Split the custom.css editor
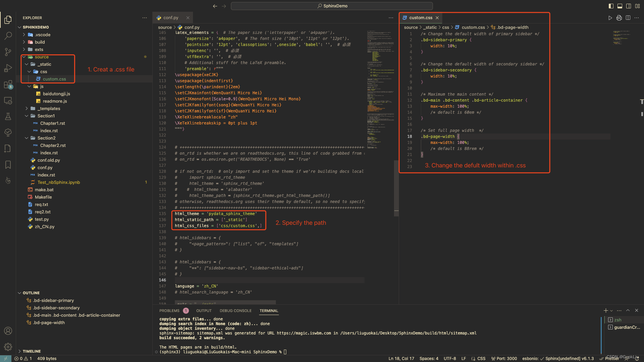The width and height of the screenshot is (644, 362). pos(628,18)
